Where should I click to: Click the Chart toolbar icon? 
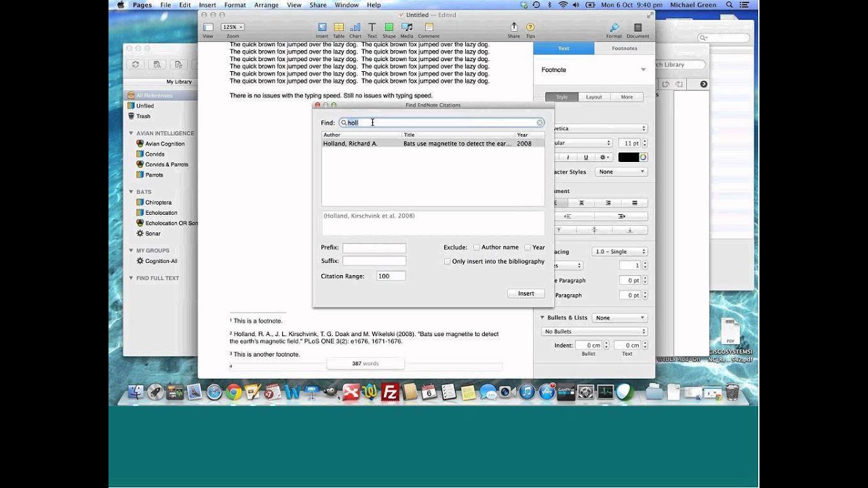(x=355, y=30)
